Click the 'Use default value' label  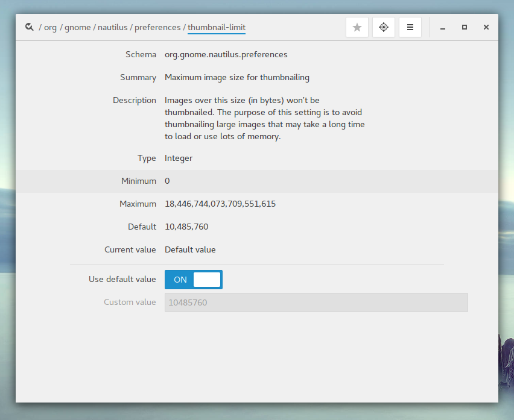122,279
